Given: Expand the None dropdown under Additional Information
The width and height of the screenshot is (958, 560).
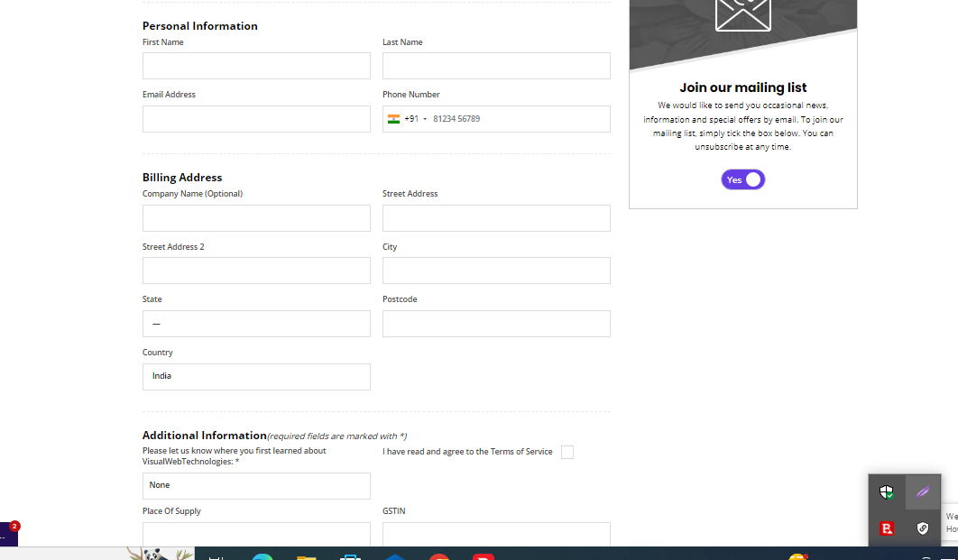Looking at the screenshot, I should (x=256, y=485).
